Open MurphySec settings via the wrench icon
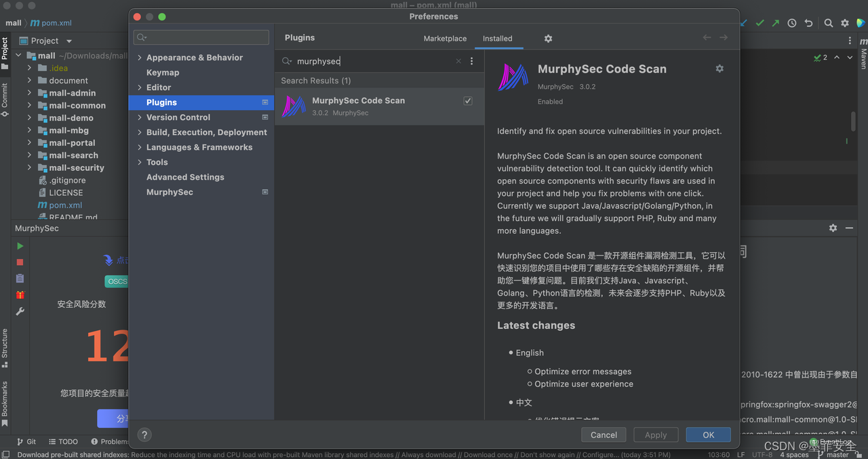The height and width of the screenshot is (459, 868). 20,311
